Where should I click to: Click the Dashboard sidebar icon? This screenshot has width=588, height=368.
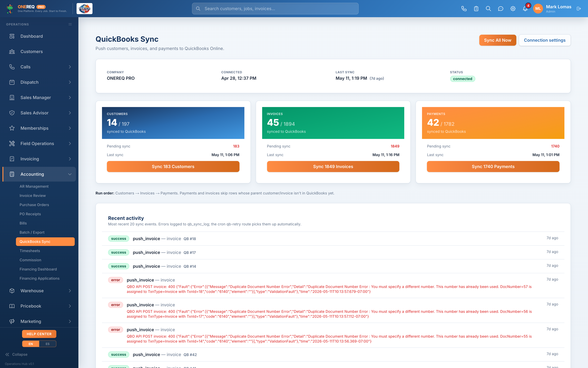pyautogui.click(x=12, y=36)
